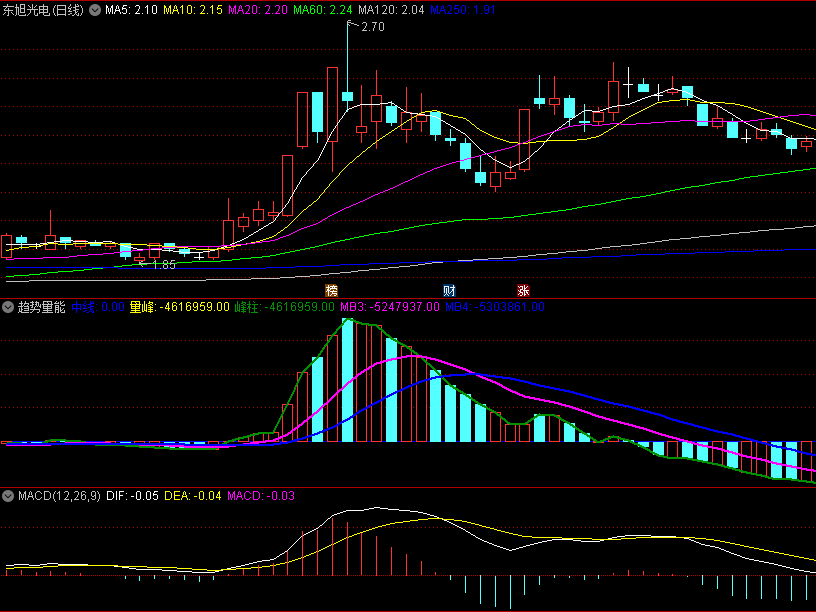Select the MA120: 2.04 label
816x612 pixels.
[x=391, y=10]
